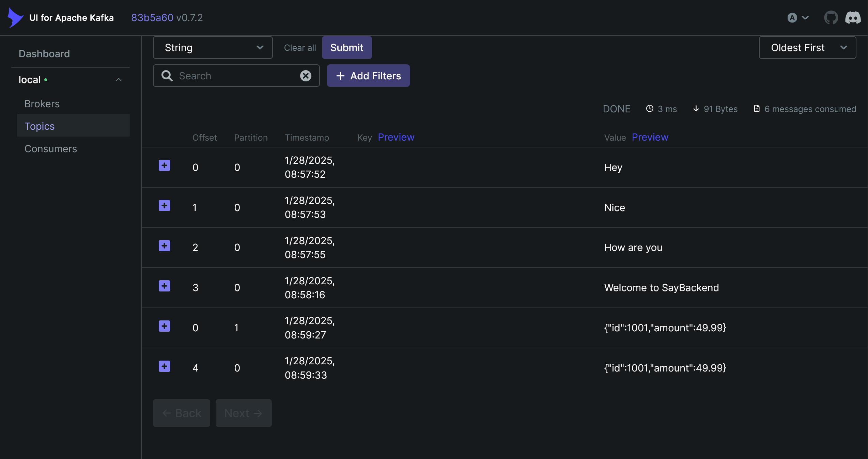Collapse the local cluster section
The height and width of the screenshot is (459, 868).
coord(119,79)
